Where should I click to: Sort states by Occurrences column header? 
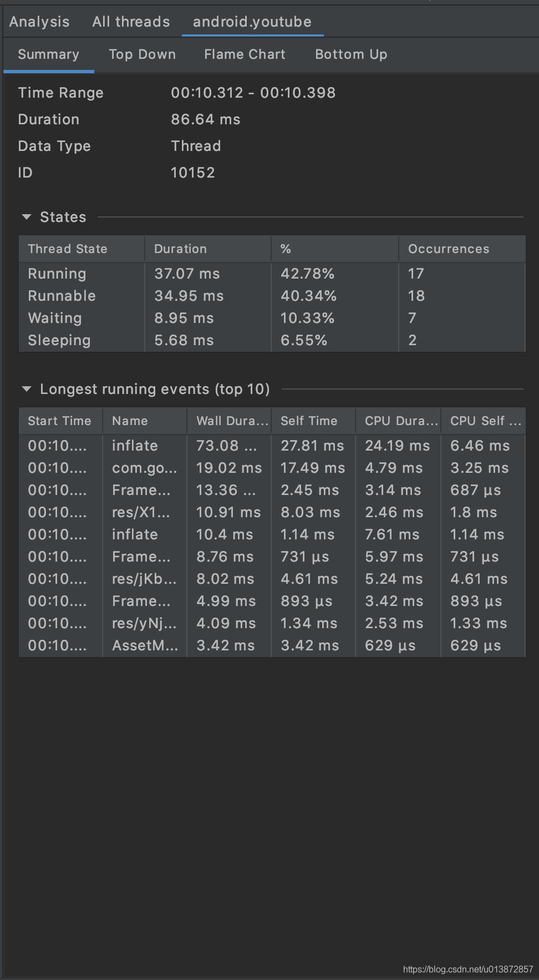click(x=449, y=249)
